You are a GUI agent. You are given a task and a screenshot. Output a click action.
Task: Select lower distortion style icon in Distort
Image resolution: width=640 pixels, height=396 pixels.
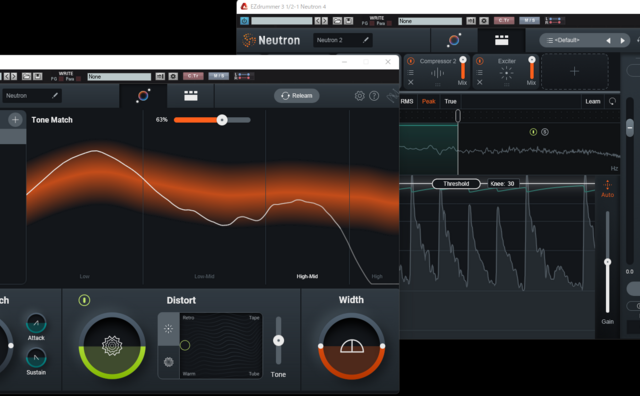(x=169, y=362)
